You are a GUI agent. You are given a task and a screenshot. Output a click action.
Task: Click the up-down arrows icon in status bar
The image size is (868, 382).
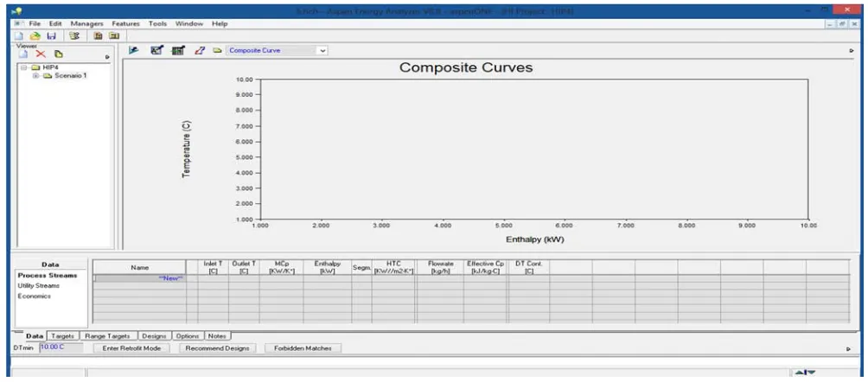click(806, 372)
